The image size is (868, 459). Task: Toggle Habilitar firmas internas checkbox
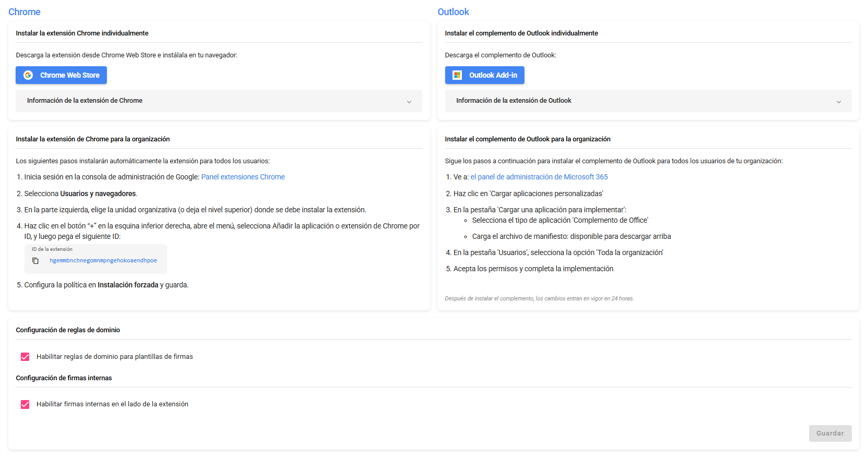point(25,404)
